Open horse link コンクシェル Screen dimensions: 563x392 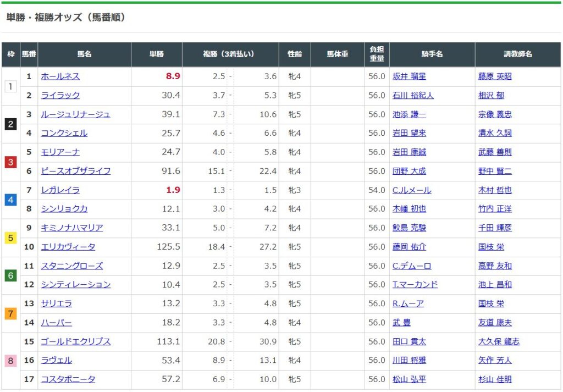point(64,133)
